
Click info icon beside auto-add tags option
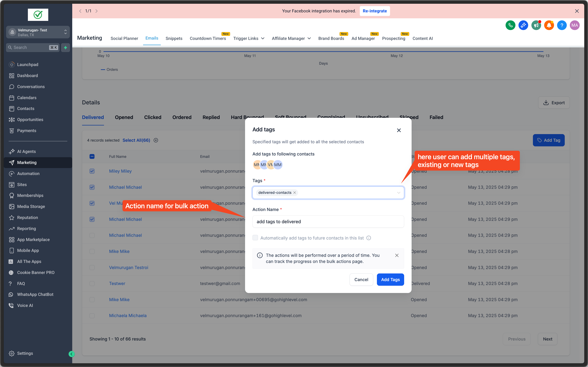click(x=369, y=238)
